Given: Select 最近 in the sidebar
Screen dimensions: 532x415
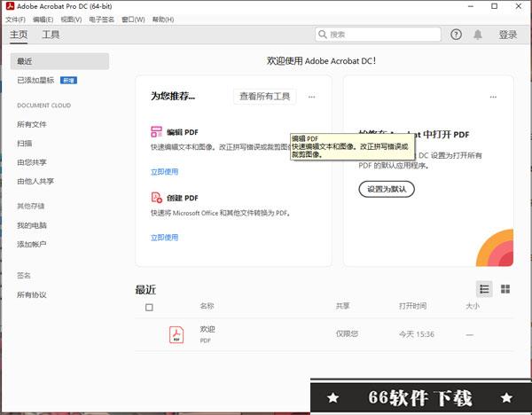Looking at the screenshot, I should pos(59,61).
